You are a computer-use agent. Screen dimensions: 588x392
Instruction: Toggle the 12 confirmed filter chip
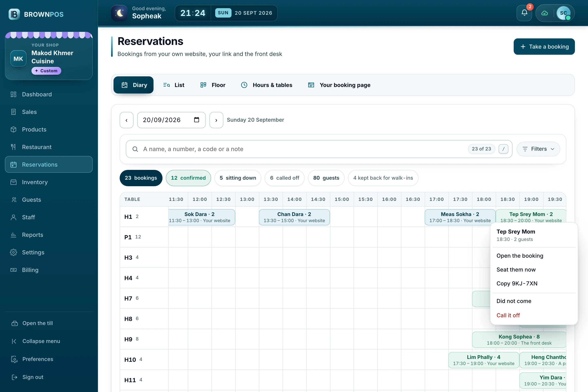(x=188, y=178)
